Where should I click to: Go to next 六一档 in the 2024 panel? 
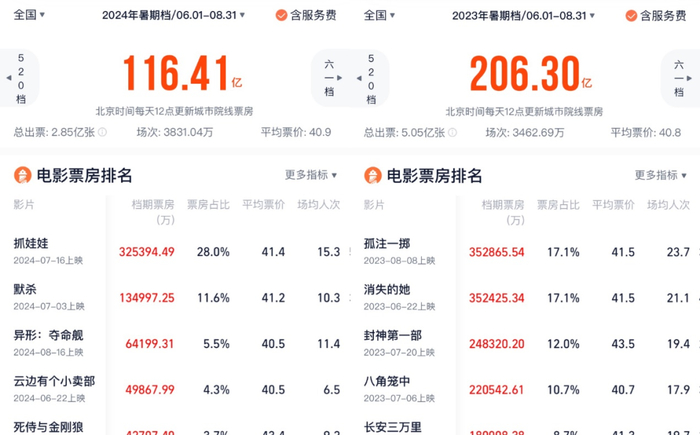[332, 78]
